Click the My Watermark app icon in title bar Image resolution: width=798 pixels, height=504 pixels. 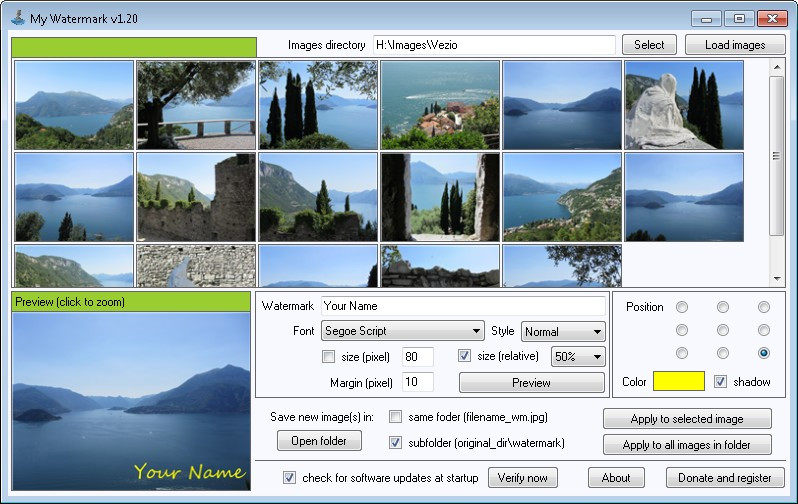point(18,18)
